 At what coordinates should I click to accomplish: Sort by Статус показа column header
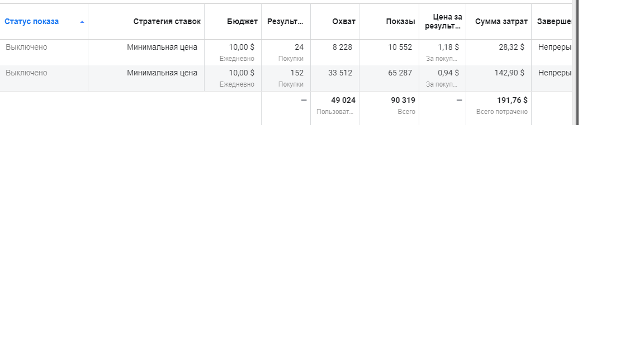[x=32, y=21]
